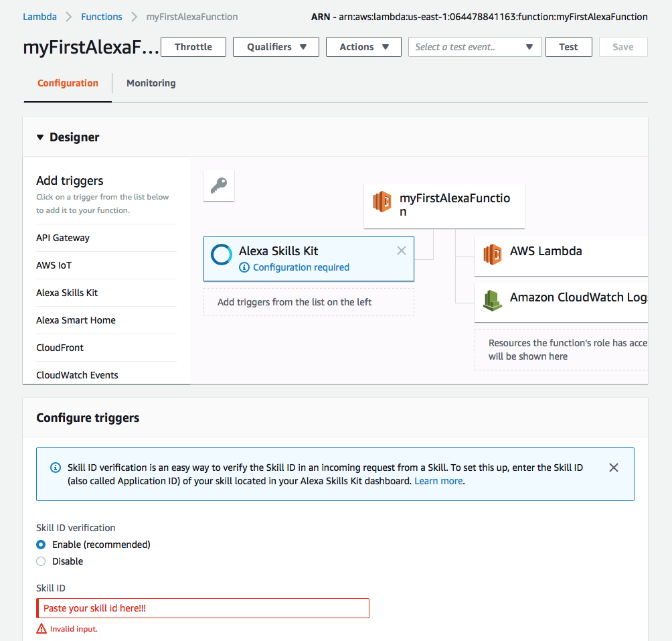Click the key icon in the Designer diagram

(218, 186)
